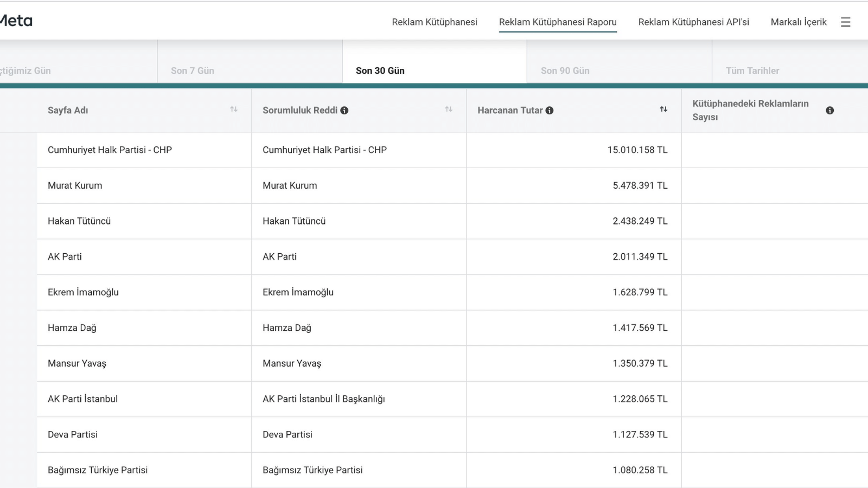This screenshot has width=868, height=488.
Task: Open Hamza Dağ page name
Action: coord(72,328)
